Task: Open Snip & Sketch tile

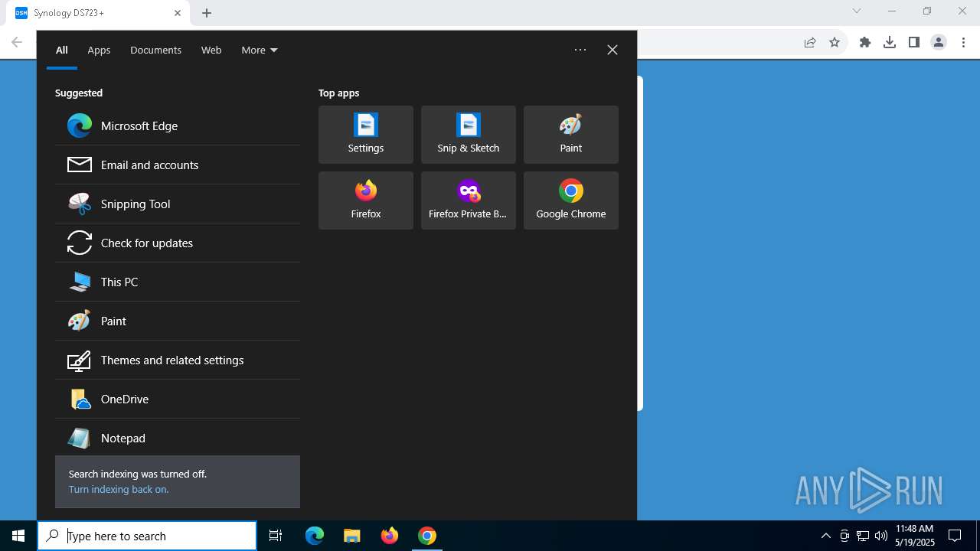Action: click(469, 135)
